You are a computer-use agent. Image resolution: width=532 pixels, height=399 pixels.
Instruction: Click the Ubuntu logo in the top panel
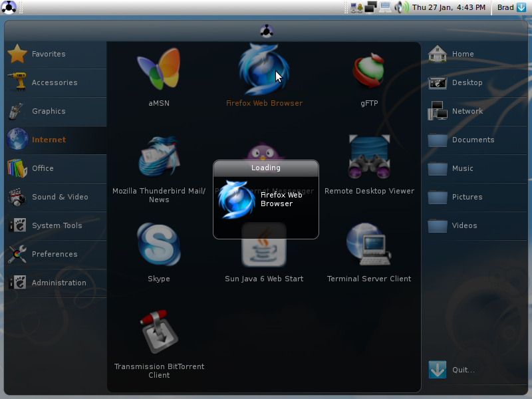click(x=9, y=7)
